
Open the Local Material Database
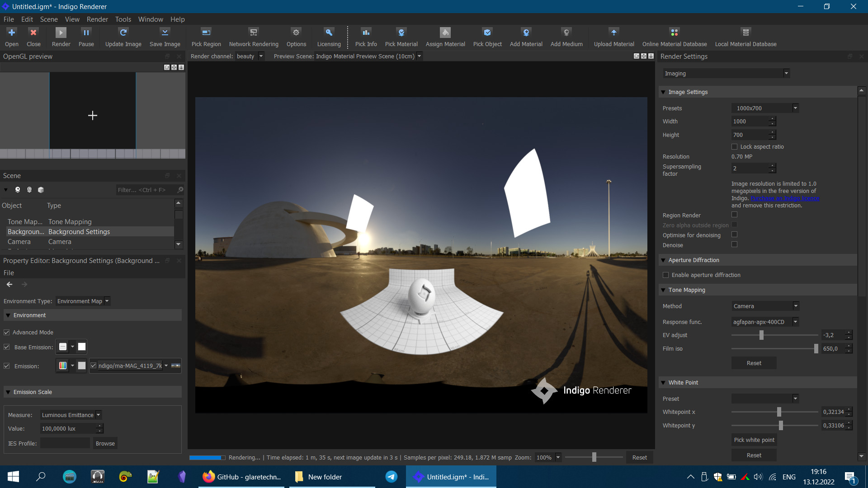[746, 33]
